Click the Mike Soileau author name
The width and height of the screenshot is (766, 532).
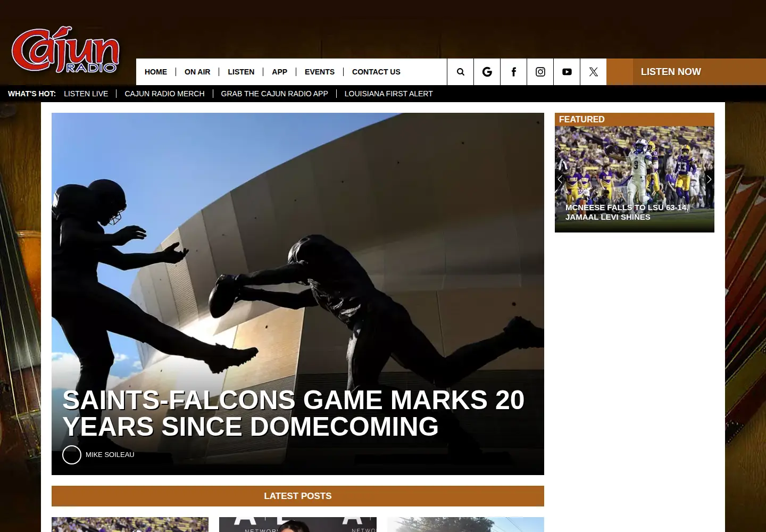110,455
